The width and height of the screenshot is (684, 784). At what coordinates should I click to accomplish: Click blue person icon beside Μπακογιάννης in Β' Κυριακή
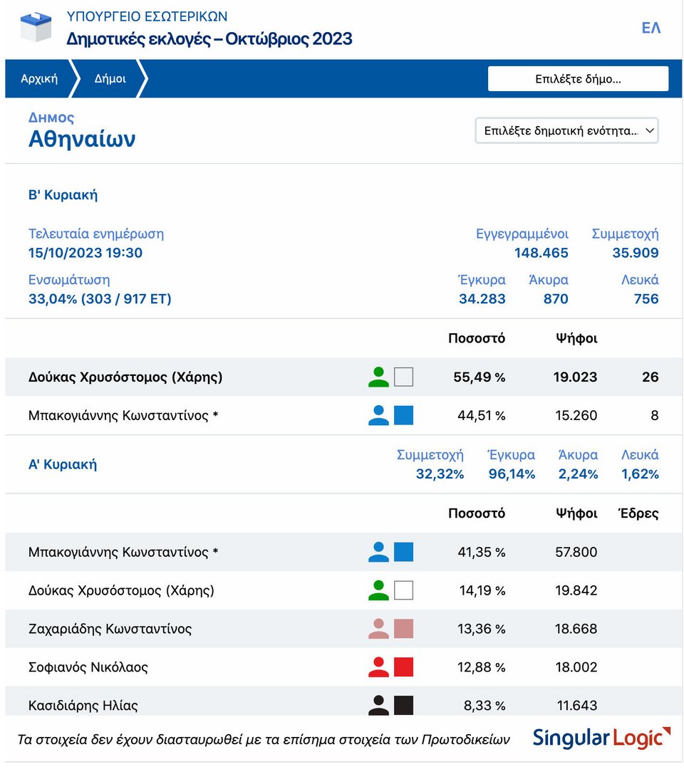pyautogui.click(x=378, y=416)
